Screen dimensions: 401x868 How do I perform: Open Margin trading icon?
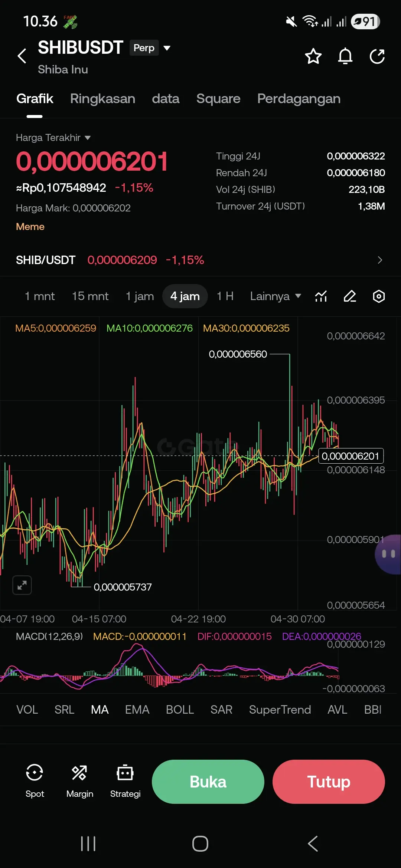point(79,781)
